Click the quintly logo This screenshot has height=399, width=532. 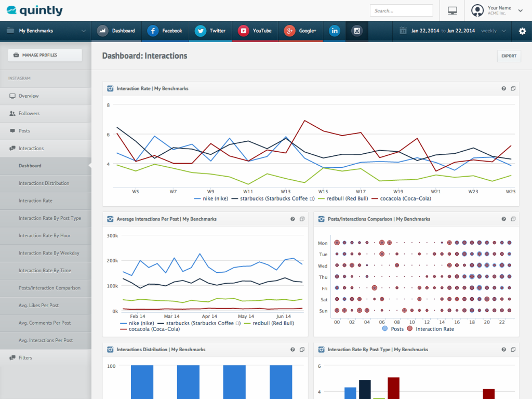[x=35, y=10]
